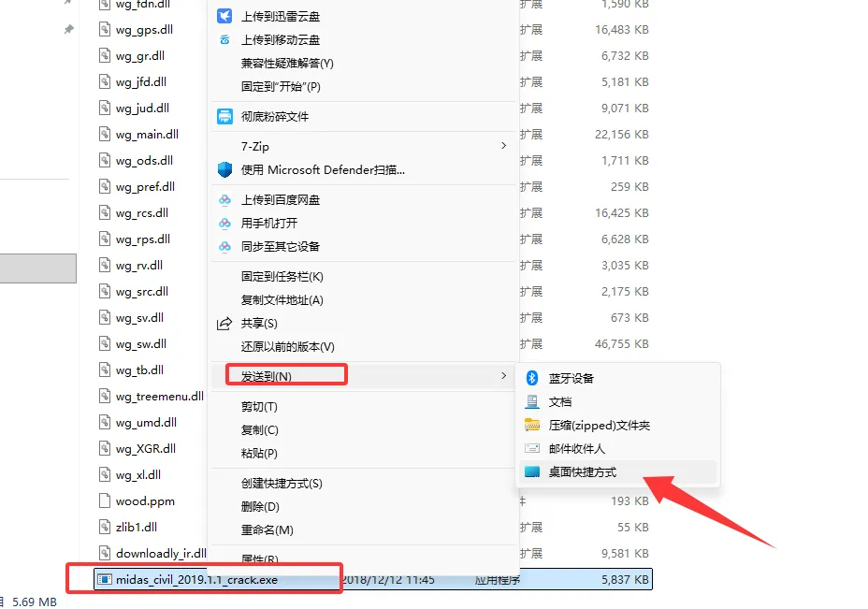Expand the 7-Zip submenu arrow
This screenshot has height=609, width=868.
pyautogui.click(x=503, y=146)
